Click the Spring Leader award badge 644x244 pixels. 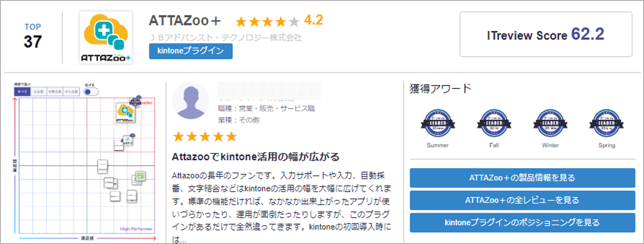pos(606,123)
